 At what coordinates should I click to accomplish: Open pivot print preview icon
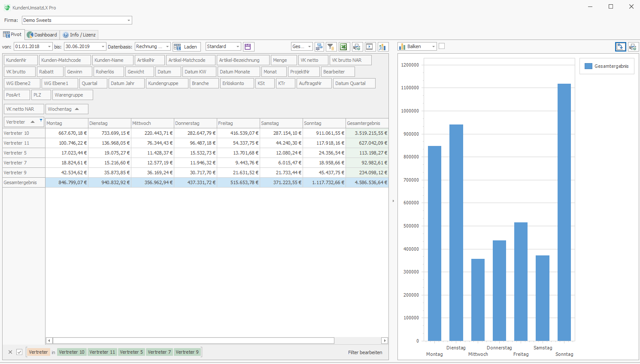click(357, 47)
